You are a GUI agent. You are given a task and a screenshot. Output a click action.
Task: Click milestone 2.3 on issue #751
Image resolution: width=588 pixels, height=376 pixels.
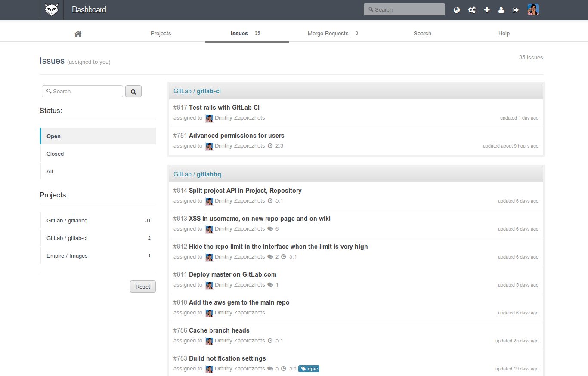279,146
